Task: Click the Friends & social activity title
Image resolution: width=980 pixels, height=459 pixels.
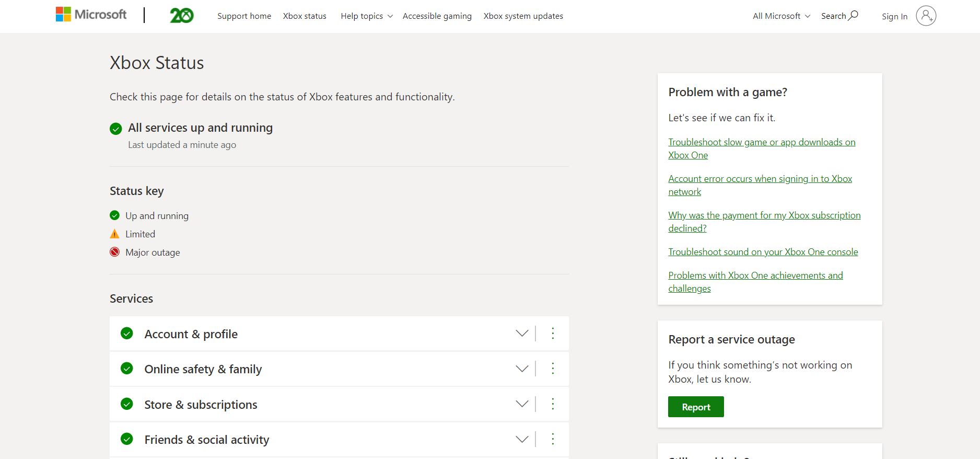Action: (207, 440)
